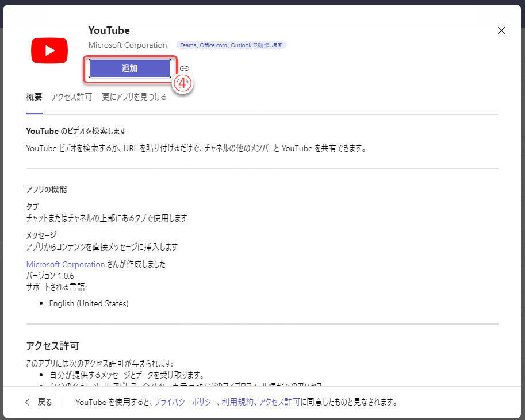Select the 概要 tab
Image resolution: width=525 pixels, height=420 pixels.
34,97
